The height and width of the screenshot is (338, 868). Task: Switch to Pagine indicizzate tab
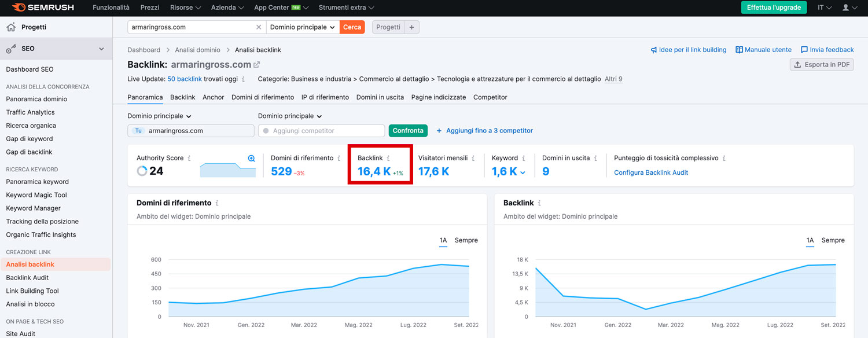click(x=439, y=97)
